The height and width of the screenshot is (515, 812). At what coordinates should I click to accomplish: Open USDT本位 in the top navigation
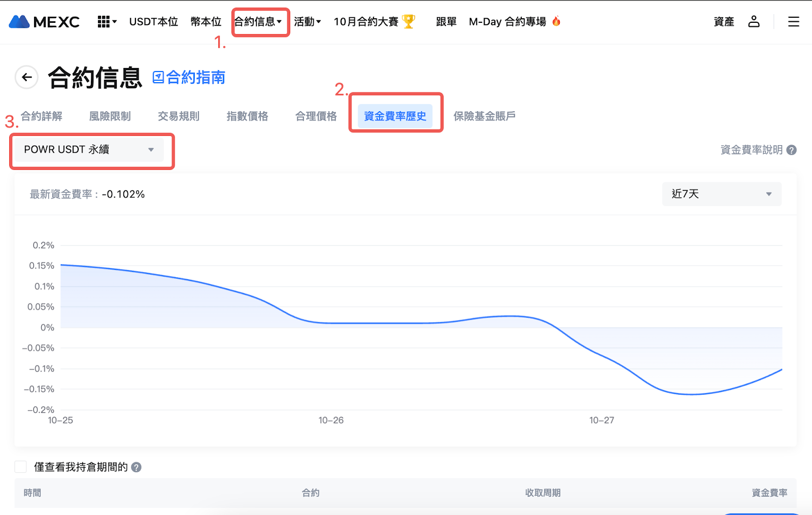pyautogui.click(x=153, y=22)
